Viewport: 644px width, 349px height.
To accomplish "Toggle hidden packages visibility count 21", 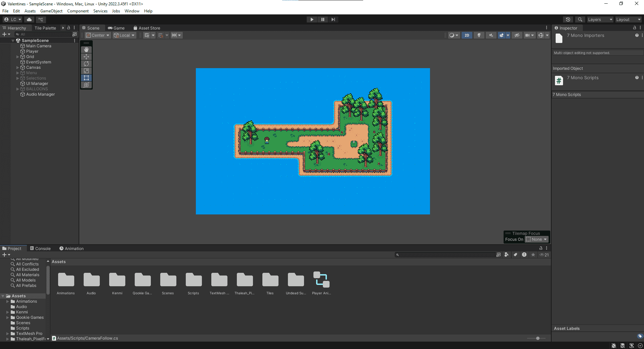I will (x=544, y=255).
